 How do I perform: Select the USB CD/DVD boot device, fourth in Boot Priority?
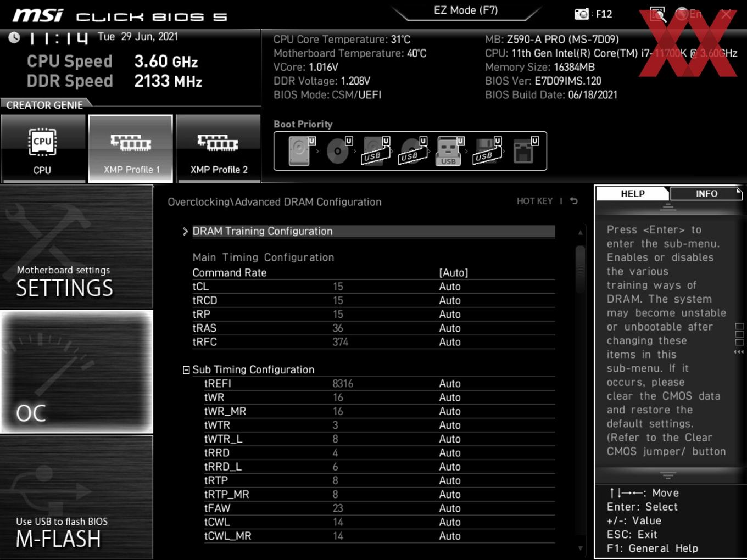412,151
